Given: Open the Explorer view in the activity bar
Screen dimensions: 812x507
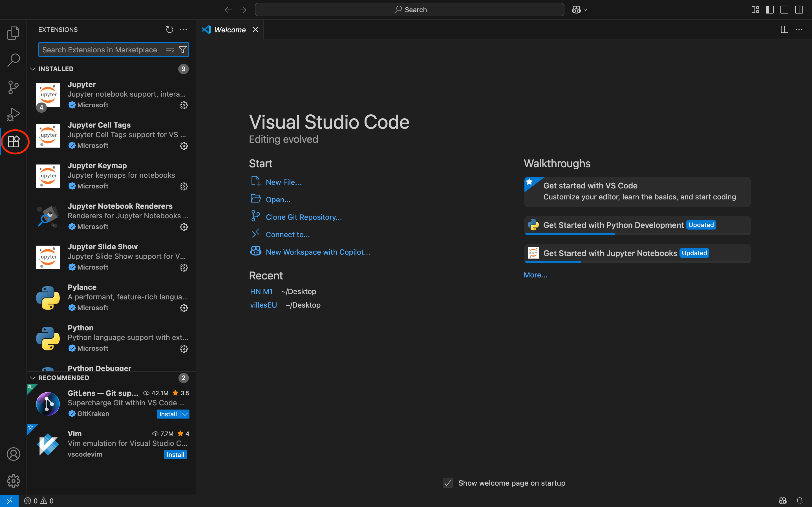Looking at the screenshot, I should [x=14, y=33].
